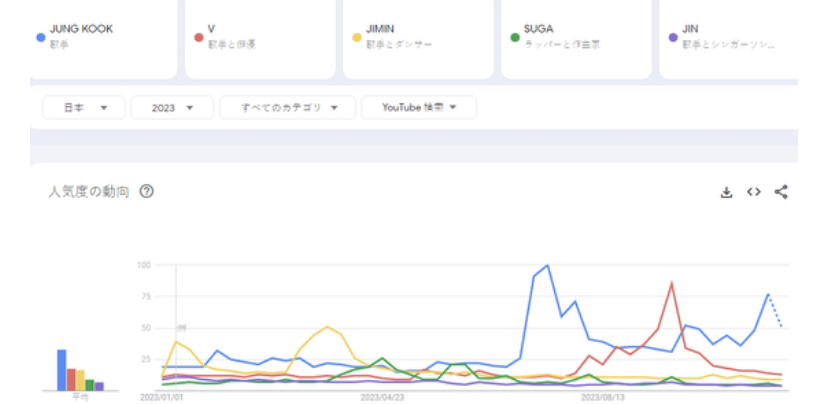Click the green dot beside SUGA

(514, 37)
